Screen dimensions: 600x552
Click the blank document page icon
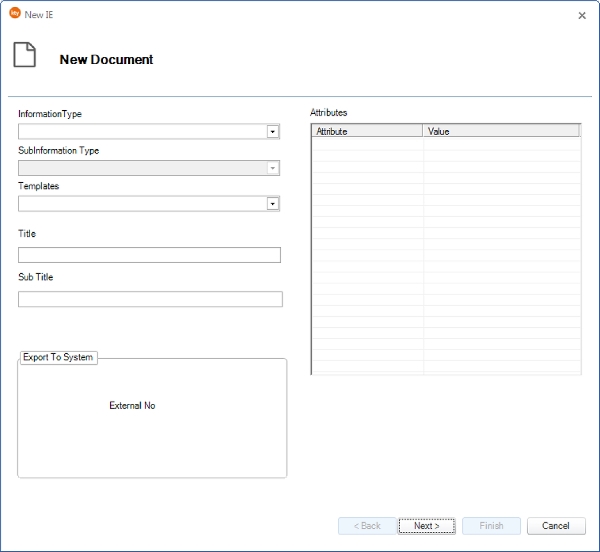[x=24, y=56]
